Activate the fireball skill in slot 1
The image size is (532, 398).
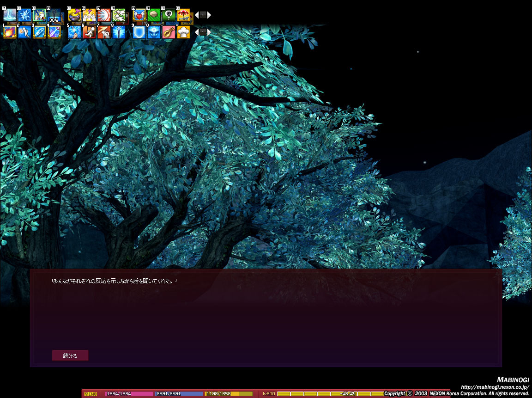click(x=10, y=32)
